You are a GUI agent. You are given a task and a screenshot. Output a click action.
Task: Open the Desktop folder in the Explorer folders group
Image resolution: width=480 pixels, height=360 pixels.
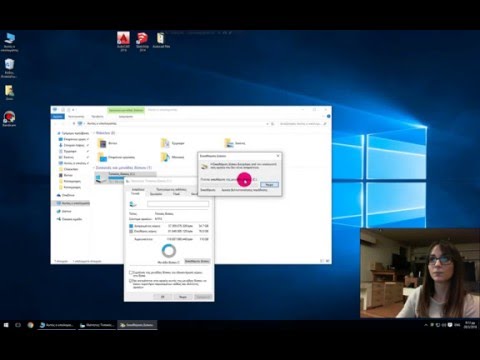tap(117, 157)
